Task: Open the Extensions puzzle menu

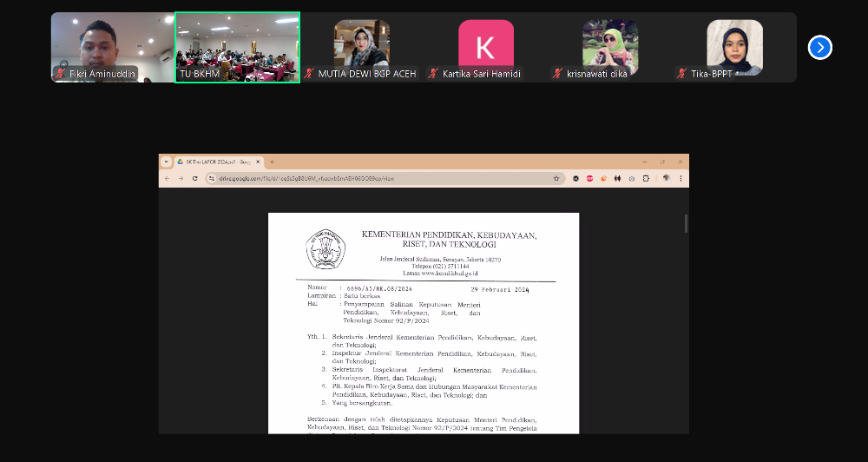Action: coord(646,178)
